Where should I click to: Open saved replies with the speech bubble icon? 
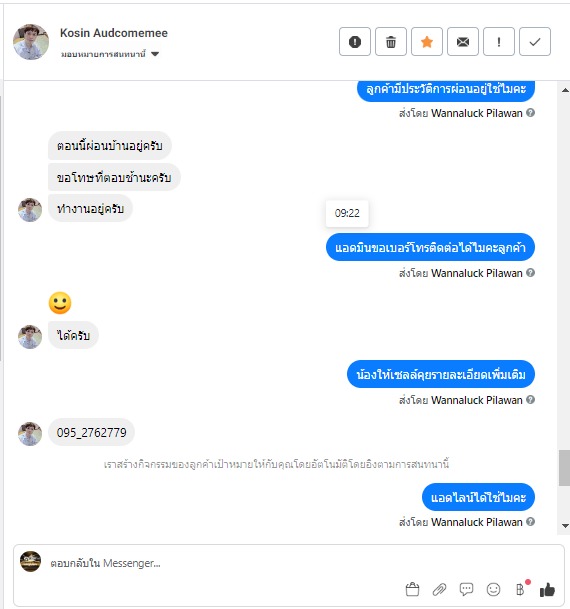tap(466, 589)
